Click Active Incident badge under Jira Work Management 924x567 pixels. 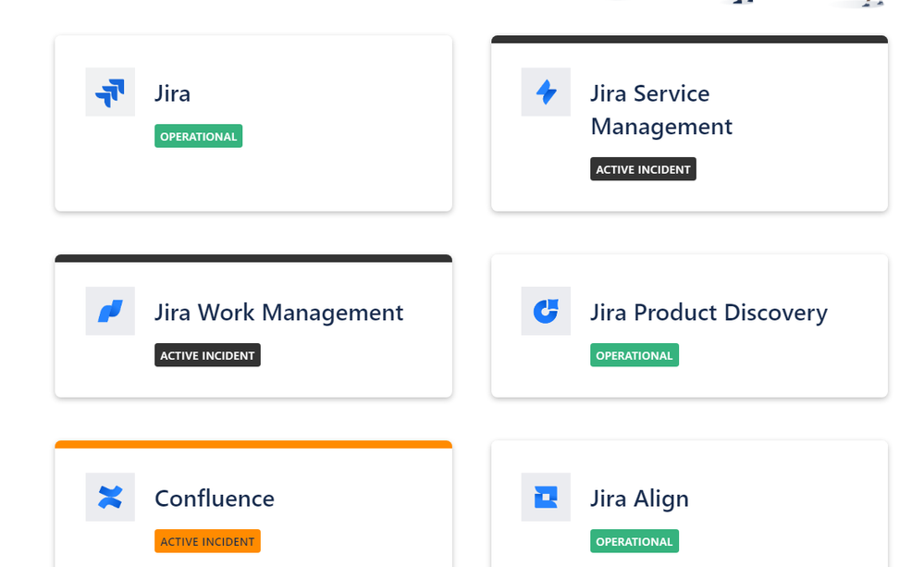tap(207, 355)
